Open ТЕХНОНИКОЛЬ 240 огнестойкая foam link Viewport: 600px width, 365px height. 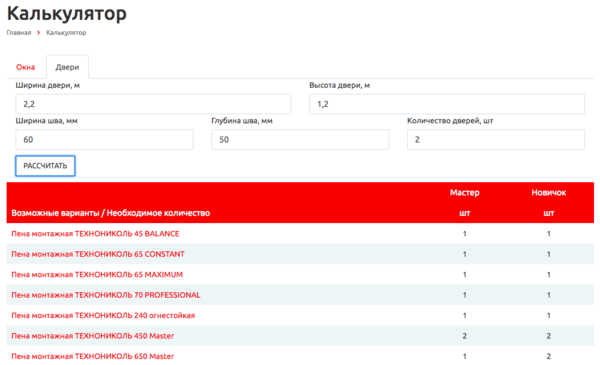click(103, 316)
